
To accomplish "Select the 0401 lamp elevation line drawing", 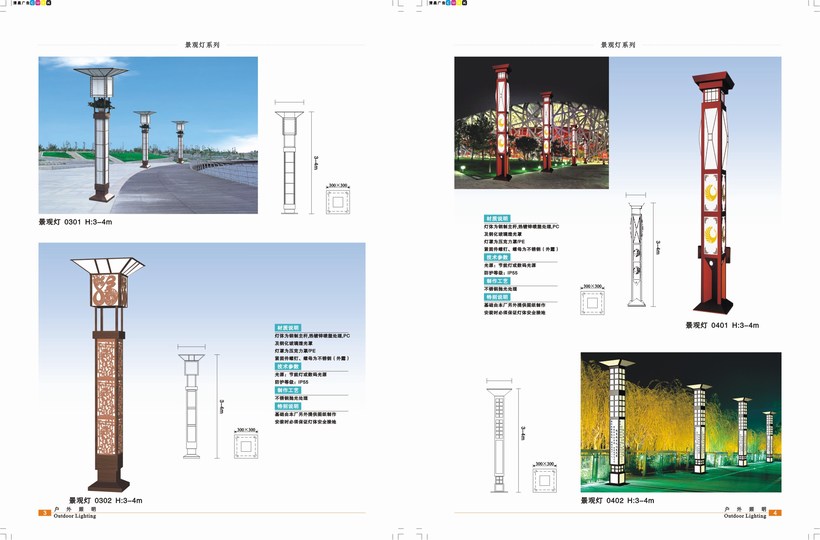I will [634, 256].
